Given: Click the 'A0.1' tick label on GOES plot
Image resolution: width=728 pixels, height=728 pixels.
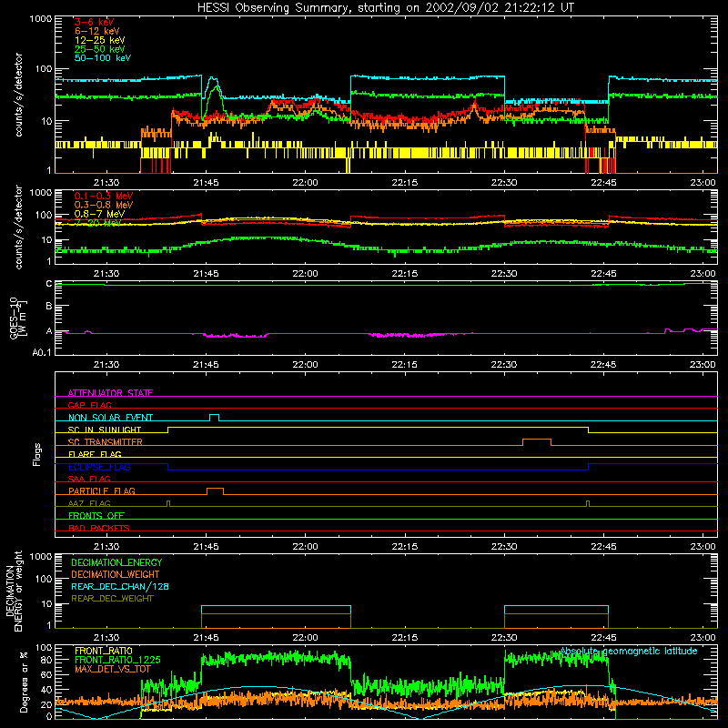Looking at the screenshot, I should click(x=42, y=352).
